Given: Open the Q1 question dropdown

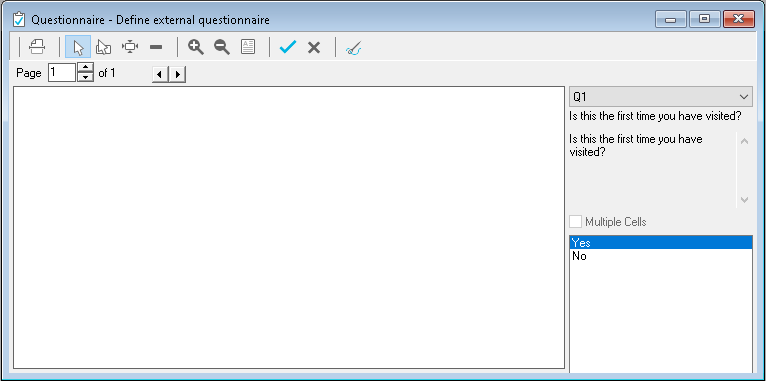Looking at the screenshot, I should tap(660, 97).
